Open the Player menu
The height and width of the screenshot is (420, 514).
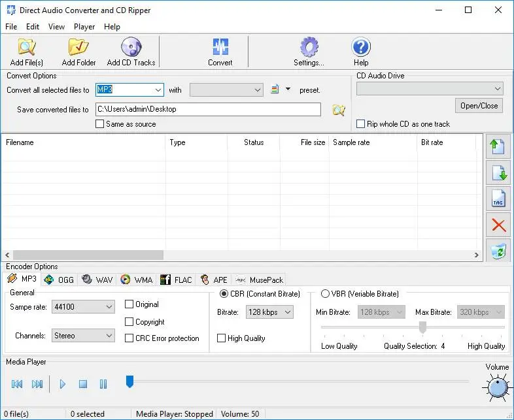[x=84, y=27]
